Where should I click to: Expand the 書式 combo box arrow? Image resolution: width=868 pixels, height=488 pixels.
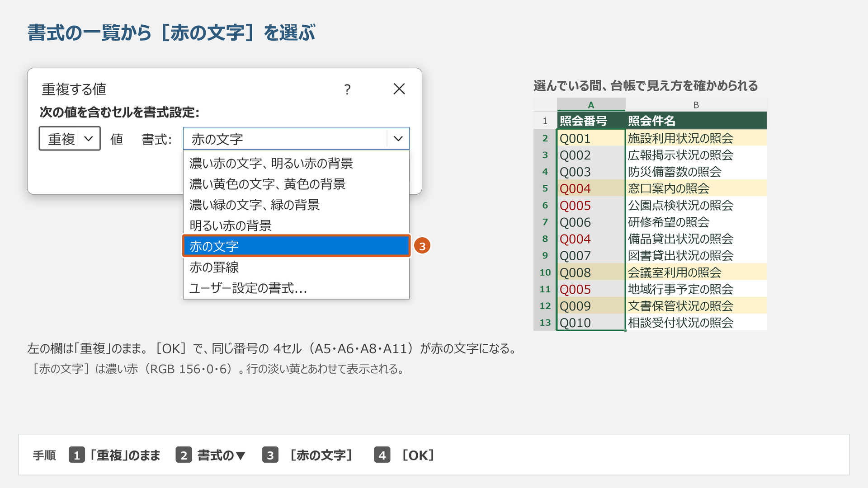pos(398,139)
